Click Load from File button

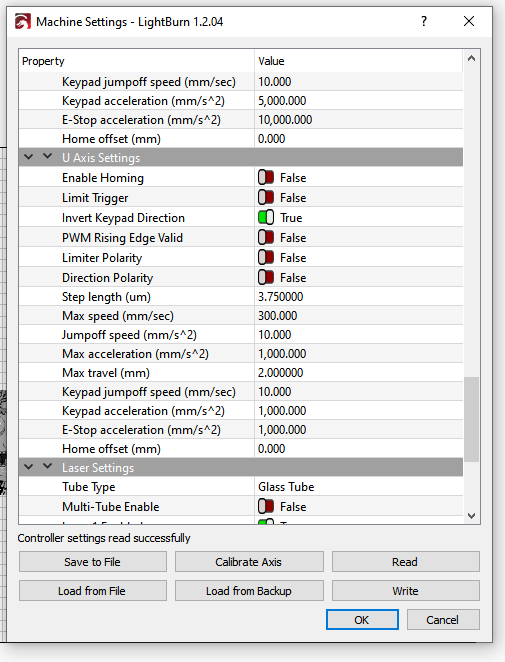click(92, 591)
